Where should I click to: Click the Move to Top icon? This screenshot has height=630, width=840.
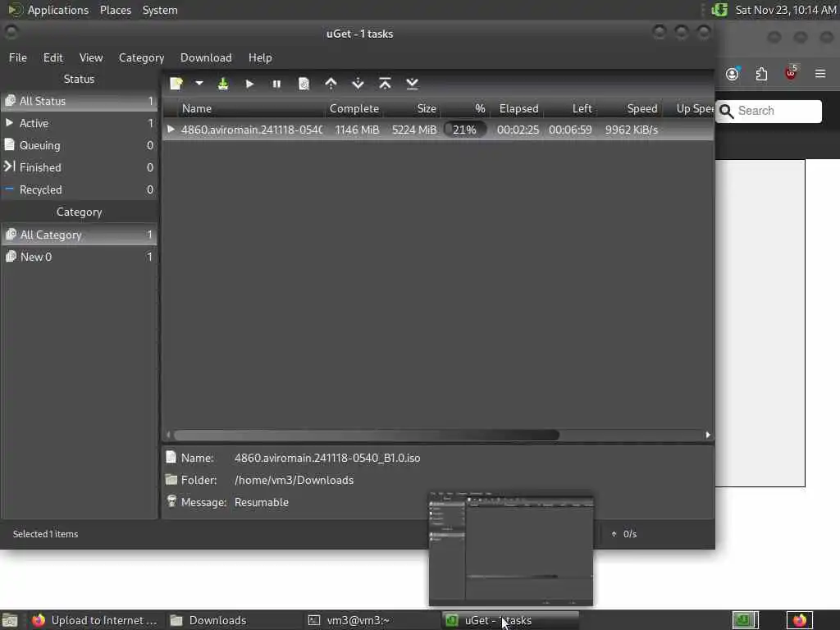click(x=385, y=84)
